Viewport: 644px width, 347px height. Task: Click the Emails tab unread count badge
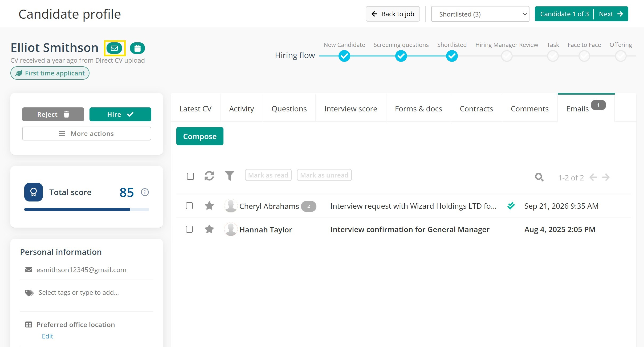(598, 105)
